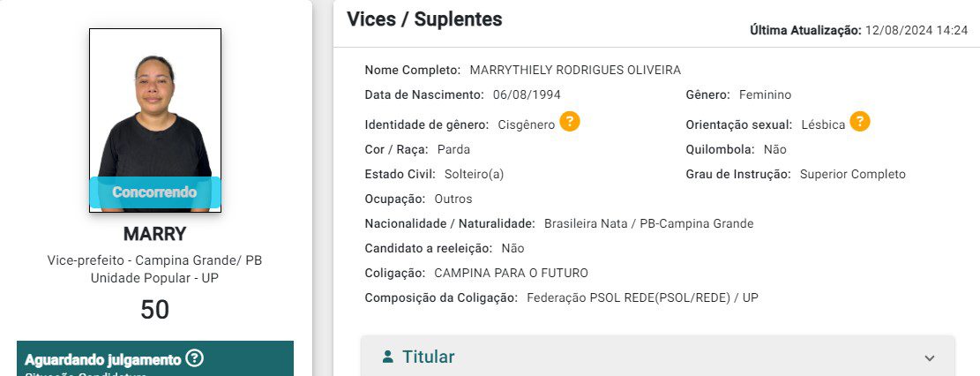Image resolution: width=980 pixels, height=376 pixels.
Task: Click the Vices / Suplentes heading
Action: pos(424,19)
